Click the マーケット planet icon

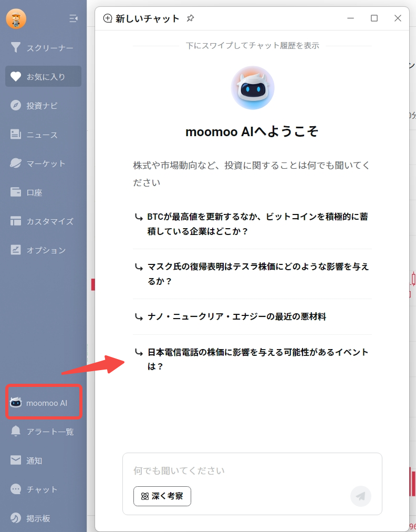click(16, 163)
